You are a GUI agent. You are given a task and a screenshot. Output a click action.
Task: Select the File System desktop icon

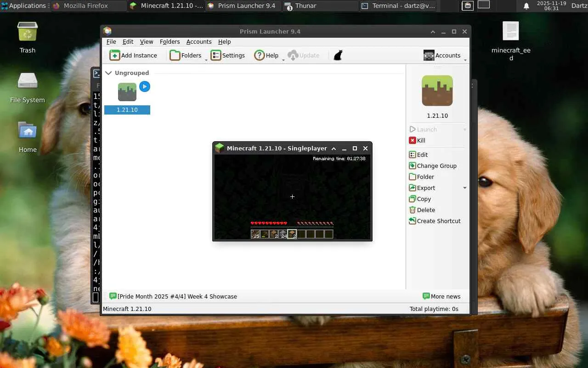[28, 87]
